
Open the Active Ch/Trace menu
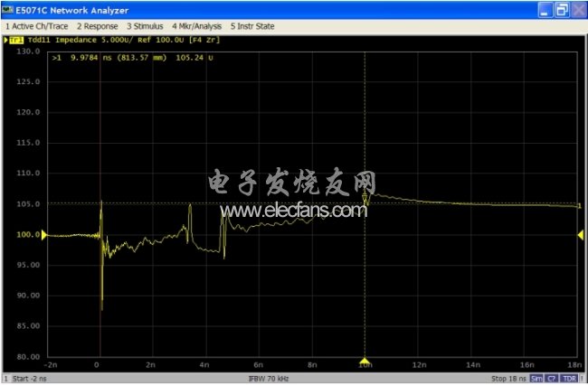(x=37, y=26)
